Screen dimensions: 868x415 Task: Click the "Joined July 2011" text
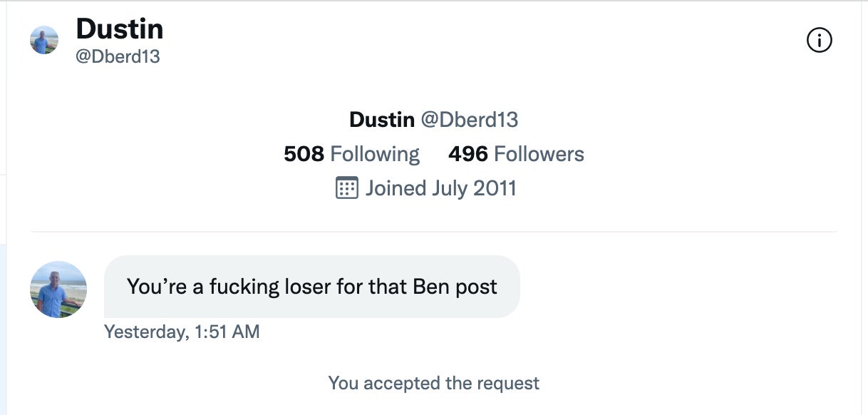point(440,188)
